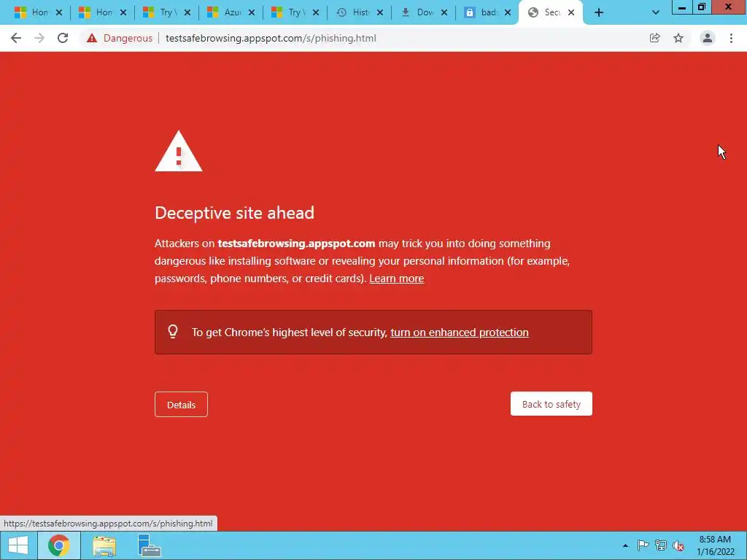Click the red Dangerous warning triangle in address bar
This screenshot has width=747, height=560.
tap(92, 38)
